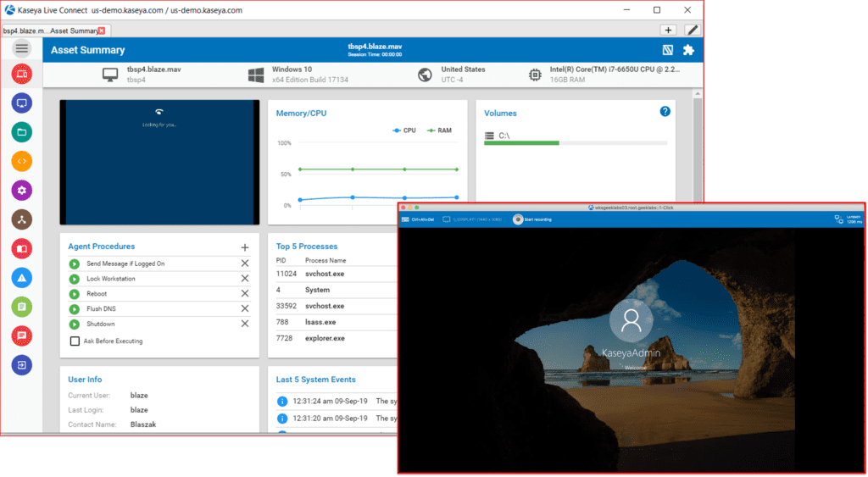Open the blue Remote Control monitor icon
The height and width of the screenshot is (477, 868).
point(21,103)
